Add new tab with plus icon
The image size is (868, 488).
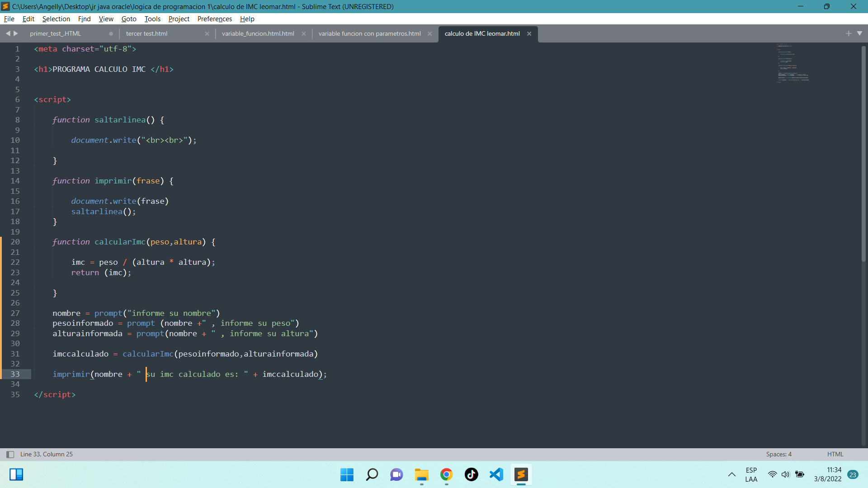tap(849, 33)
